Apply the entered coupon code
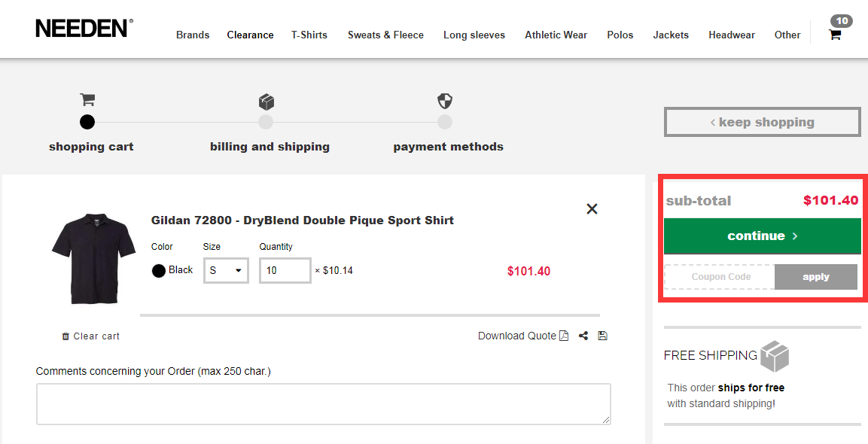868x444 pixels. pos(815,276)
